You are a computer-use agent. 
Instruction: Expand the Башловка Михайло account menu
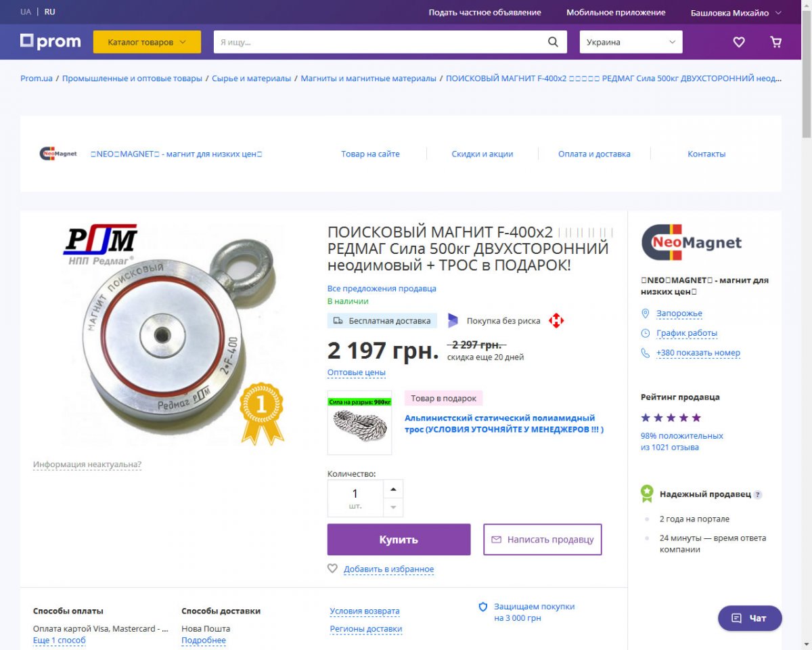point(736,12)
